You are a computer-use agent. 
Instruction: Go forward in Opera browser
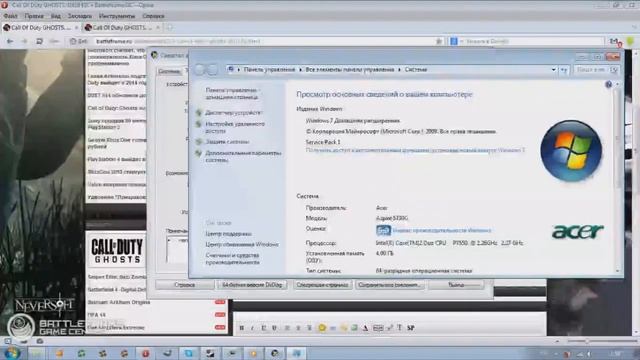pos(24,41)
